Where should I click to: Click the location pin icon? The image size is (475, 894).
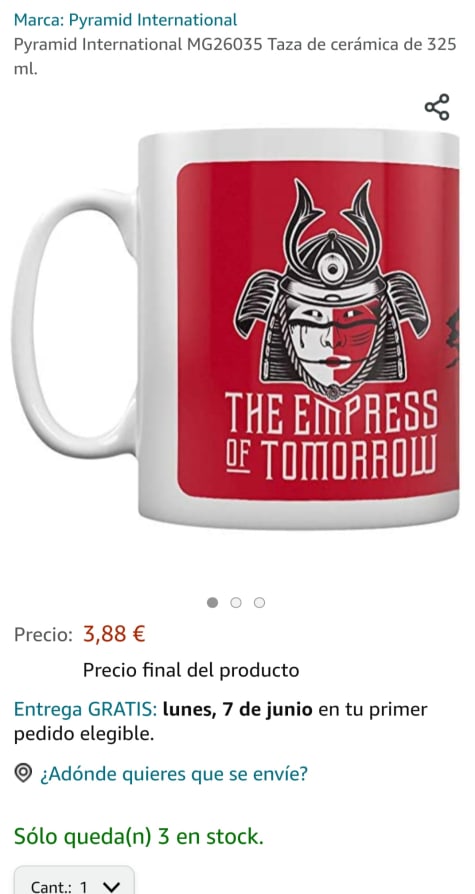pyautogui.click(x=23, y=773)
